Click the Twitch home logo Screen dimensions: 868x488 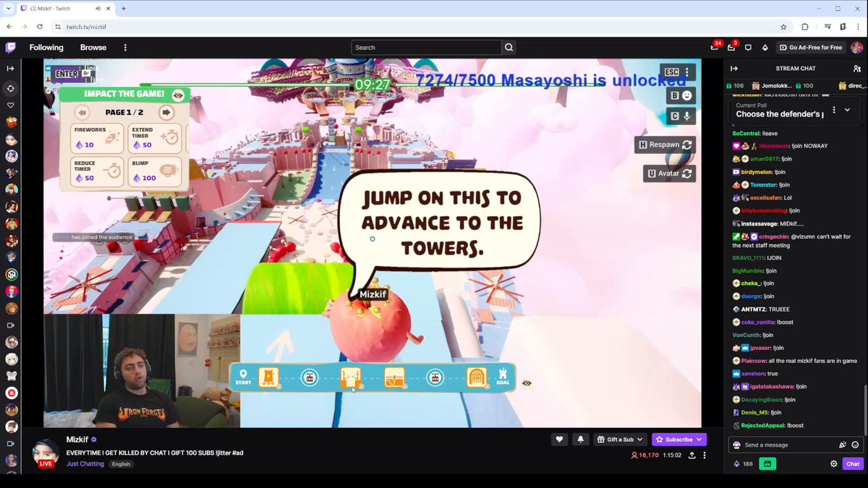click(x=10, y=48)
